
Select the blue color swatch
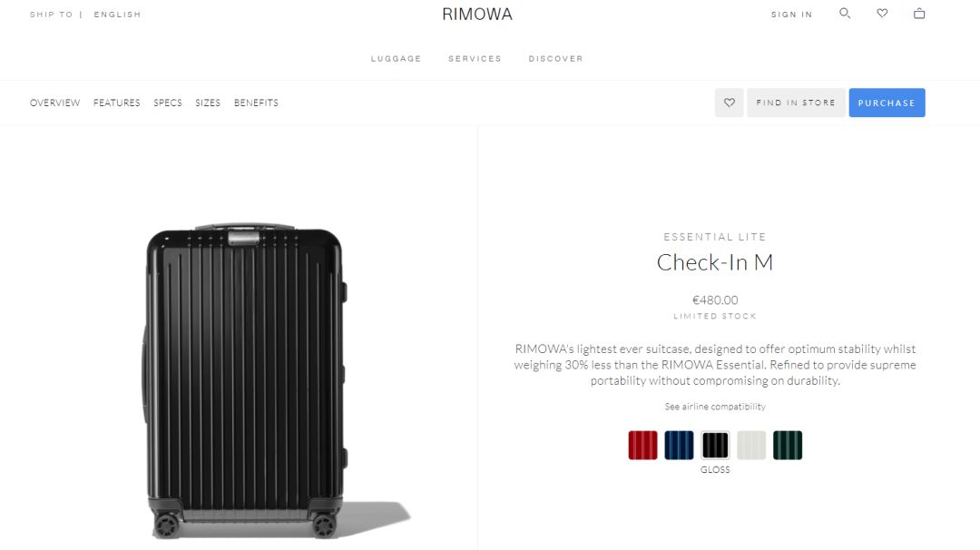click(679, 445)
